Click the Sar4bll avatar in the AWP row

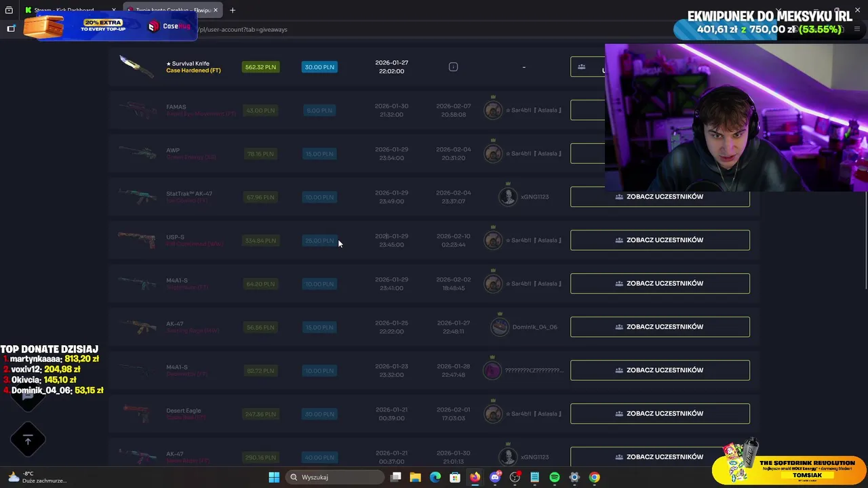(x=493, y=153)
